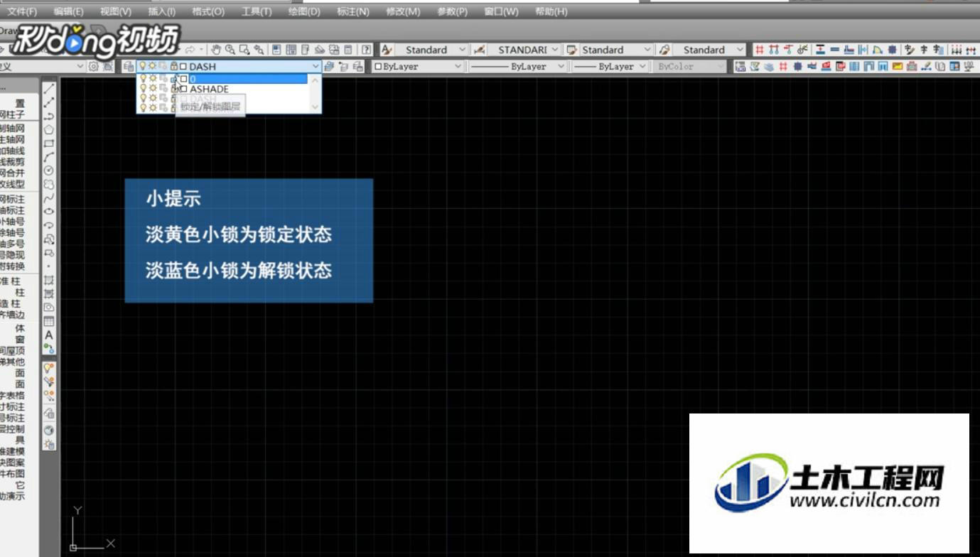Select the Rectangle draw tool
The image size is (980, 557).
pos(49,143)
